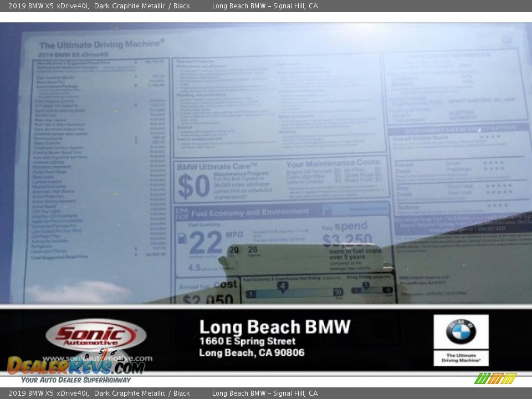The width and height of the screenshot is (532, 399).
Task: Click The Ultimate Driving Machine sticker heading
Action: 101,44
